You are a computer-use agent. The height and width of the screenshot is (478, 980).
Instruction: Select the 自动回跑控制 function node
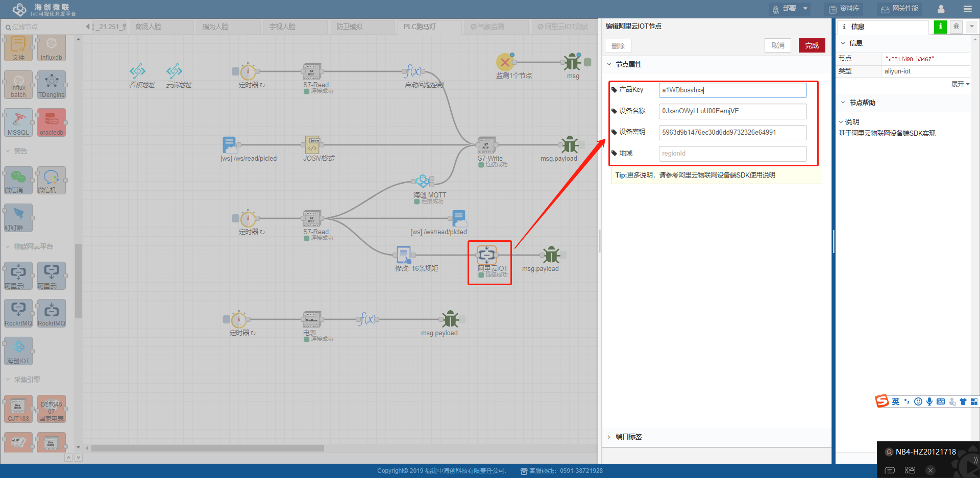click(x=414, y=71)
